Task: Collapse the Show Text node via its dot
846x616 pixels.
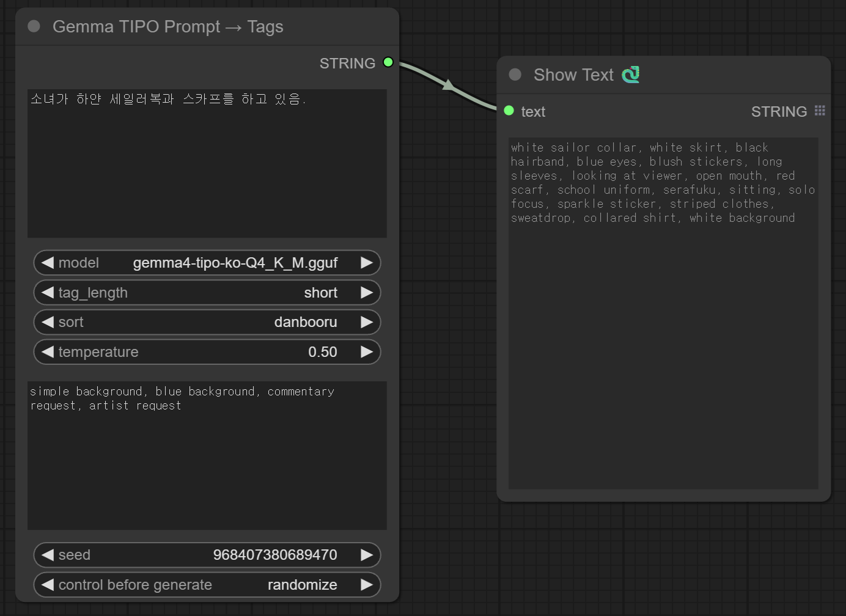Action: pyautogui.click(x=515, y=75)
